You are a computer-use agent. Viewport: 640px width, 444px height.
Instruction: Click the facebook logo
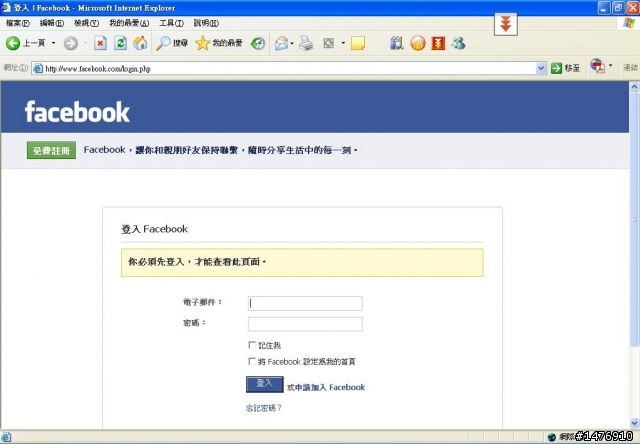coord(77,112)
